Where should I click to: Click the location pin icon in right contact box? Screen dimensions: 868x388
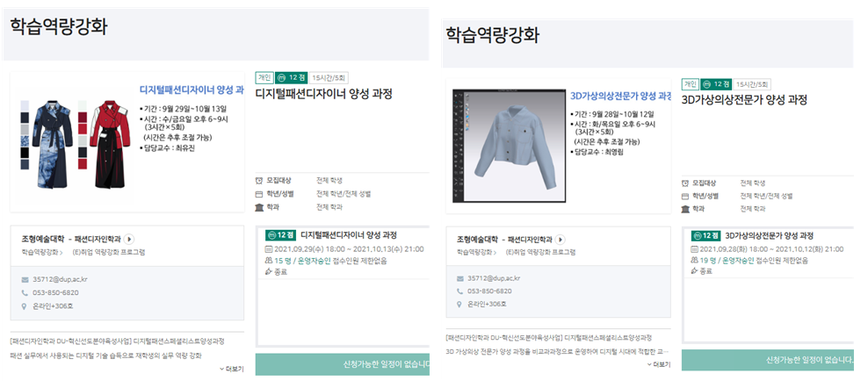457,304
